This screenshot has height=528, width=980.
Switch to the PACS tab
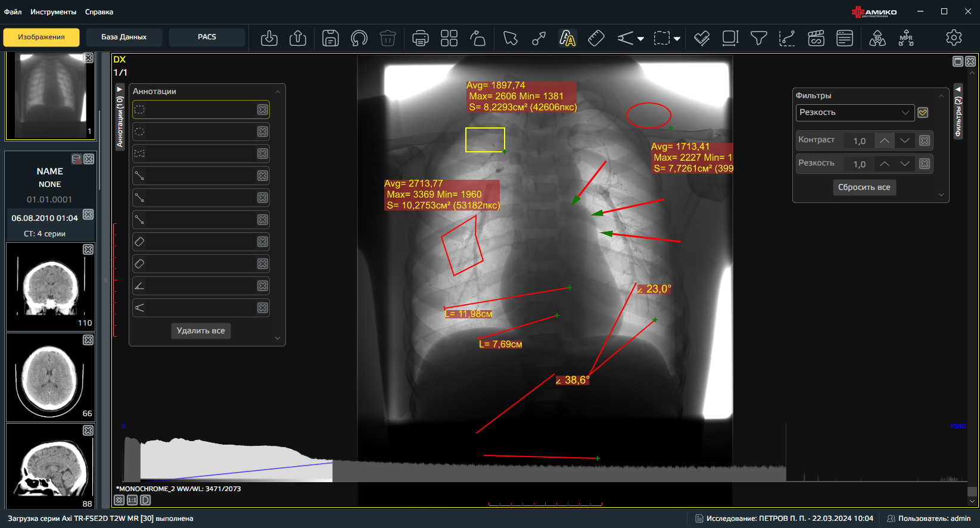(x=207, y=37)
